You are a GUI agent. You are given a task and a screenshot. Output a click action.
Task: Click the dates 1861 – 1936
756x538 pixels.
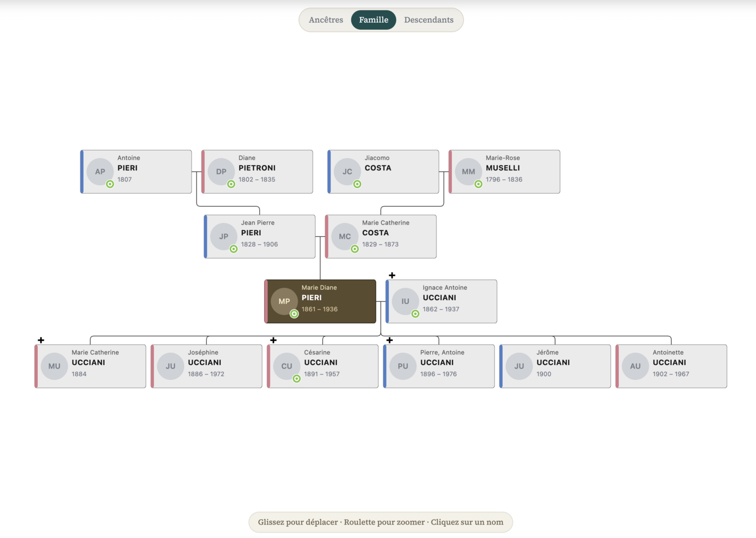(x=320, y=309)
